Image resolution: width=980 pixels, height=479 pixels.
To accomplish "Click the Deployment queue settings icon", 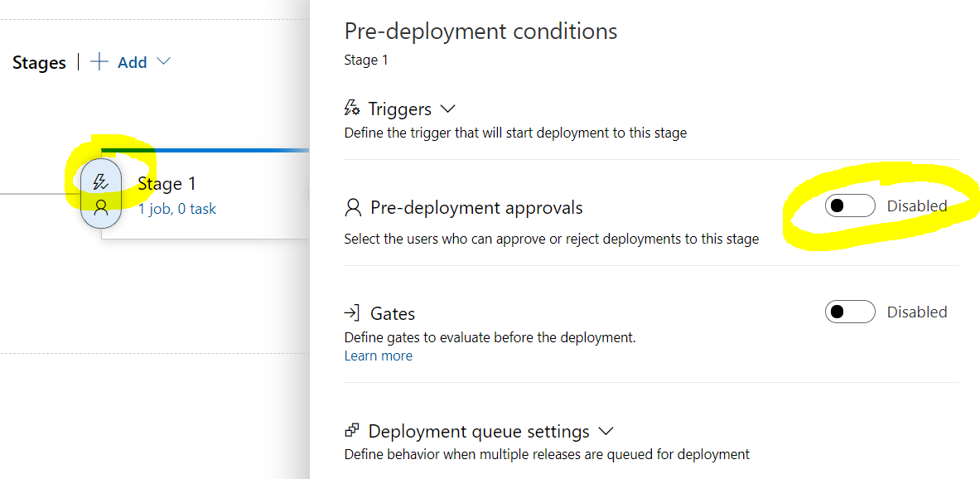I will [352, 430].
